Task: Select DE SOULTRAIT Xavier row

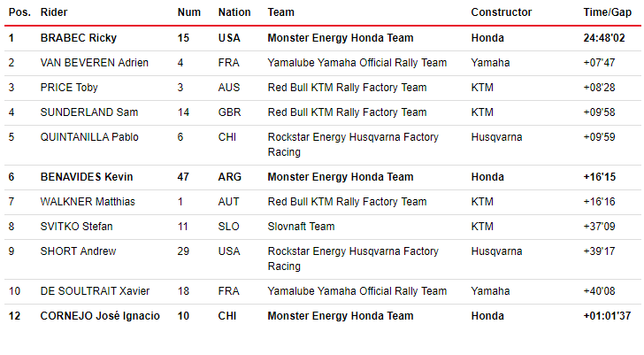Action: [322, 291]
